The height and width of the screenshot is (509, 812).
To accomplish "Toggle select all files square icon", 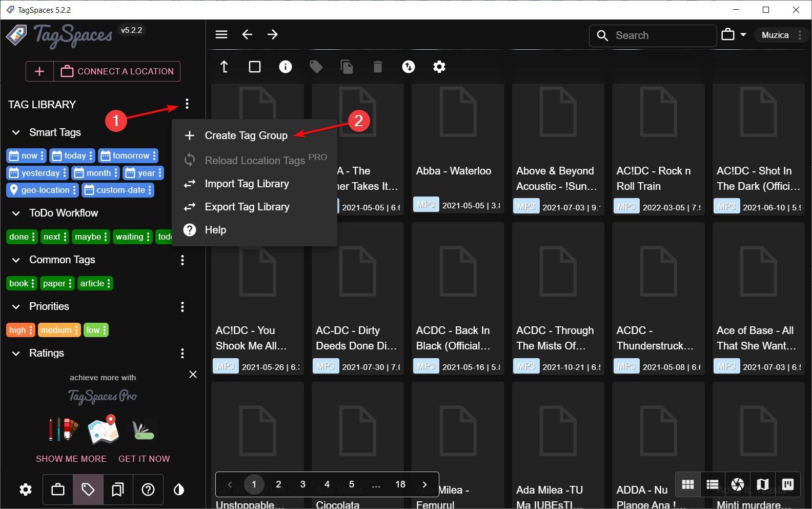I will pos(255,67).
